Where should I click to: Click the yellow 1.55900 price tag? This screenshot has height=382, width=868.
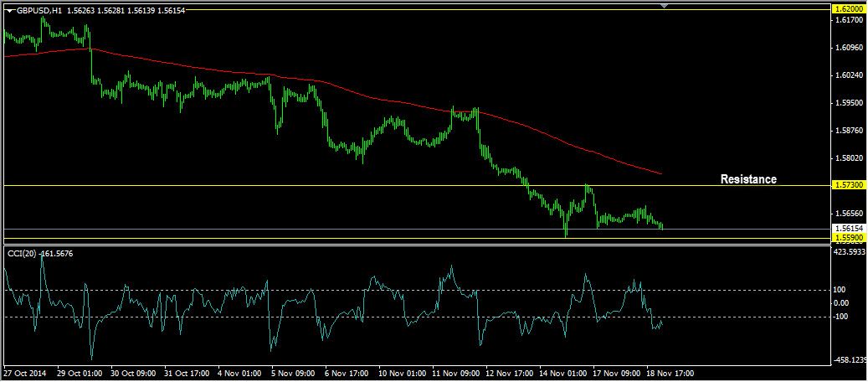[850, 237]
